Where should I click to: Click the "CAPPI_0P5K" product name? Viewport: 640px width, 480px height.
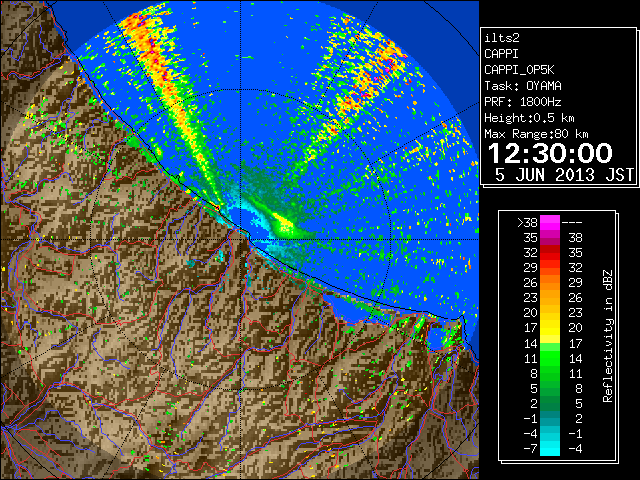[519, 70]
